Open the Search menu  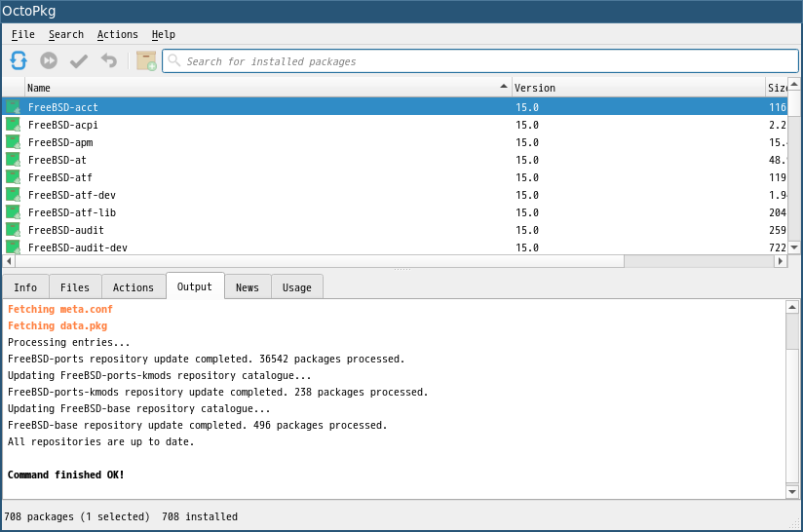pos(66,34)
